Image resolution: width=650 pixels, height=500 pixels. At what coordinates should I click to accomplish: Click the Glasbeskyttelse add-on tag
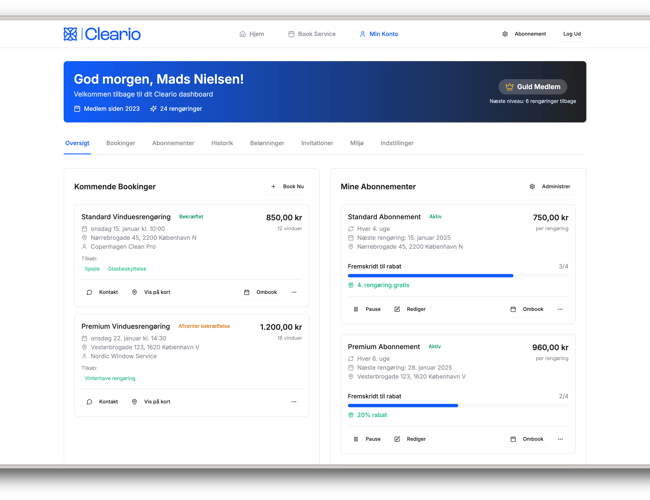pyautogui.click(x=127, y=269)
